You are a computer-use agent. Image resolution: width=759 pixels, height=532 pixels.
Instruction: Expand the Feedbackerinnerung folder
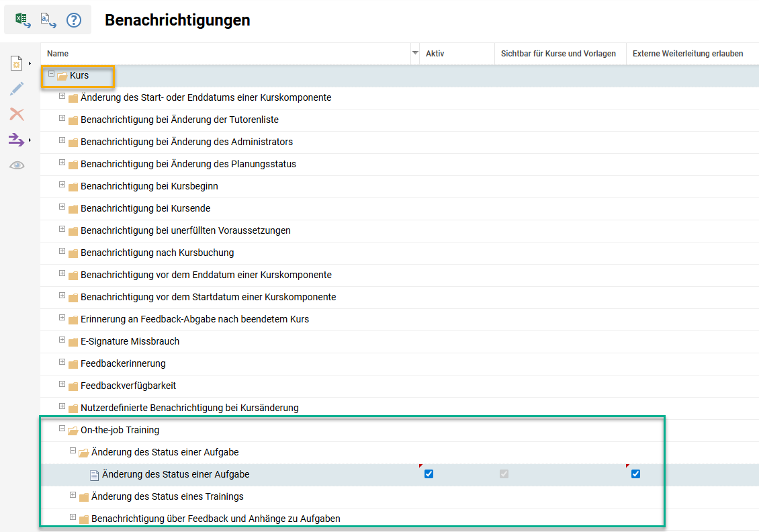pyautogui.click(x=61, y=363)
